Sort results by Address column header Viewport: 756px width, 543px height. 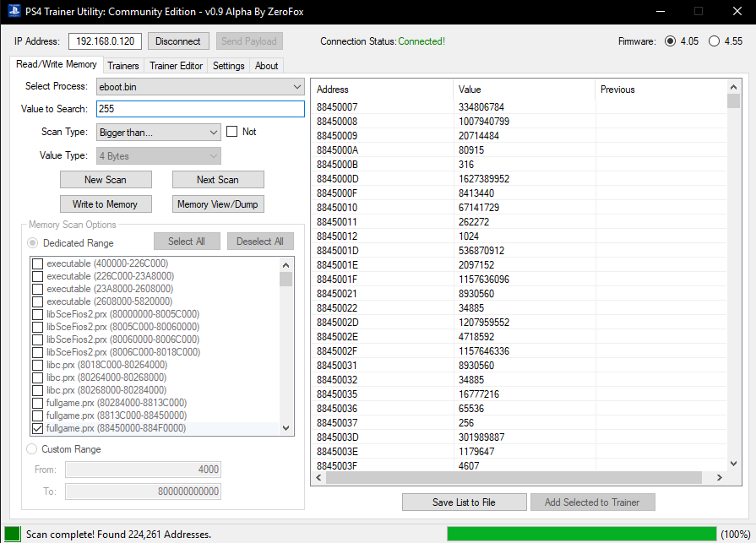coord(383,90)
